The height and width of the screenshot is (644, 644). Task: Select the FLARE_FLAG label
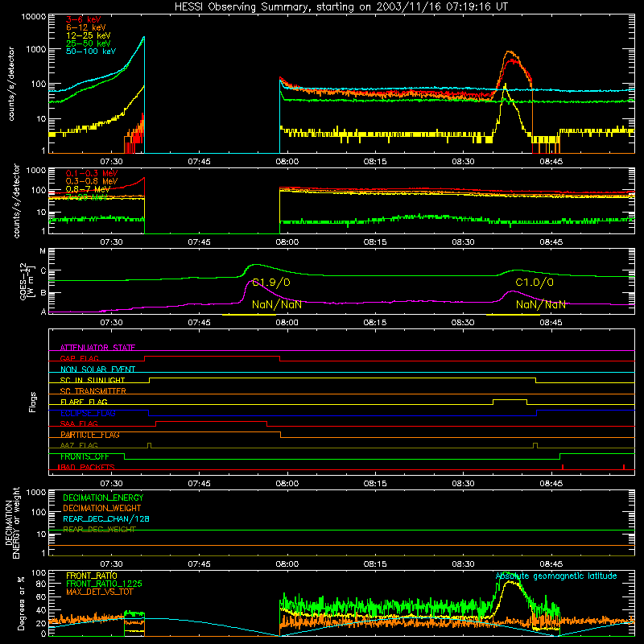pyautogui.click(x=84, y=402)
